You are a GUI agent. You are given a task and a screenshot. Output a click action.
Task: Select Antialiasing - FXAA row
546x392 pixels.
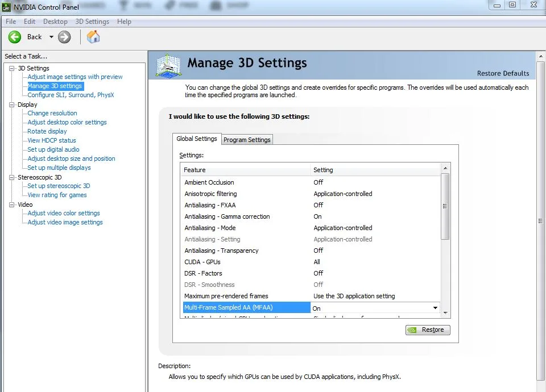coord(311,205)
